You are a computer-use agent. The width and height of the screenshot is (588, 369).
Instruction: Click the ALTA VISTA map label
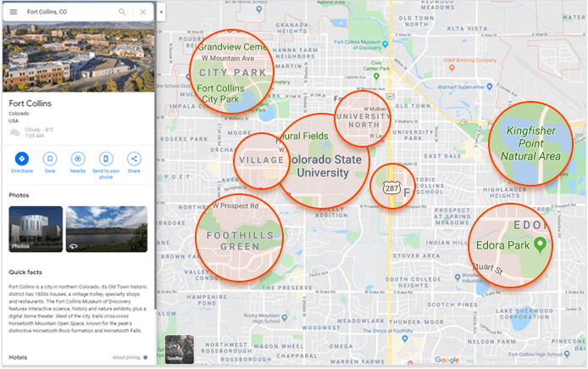tap(467, 29)
